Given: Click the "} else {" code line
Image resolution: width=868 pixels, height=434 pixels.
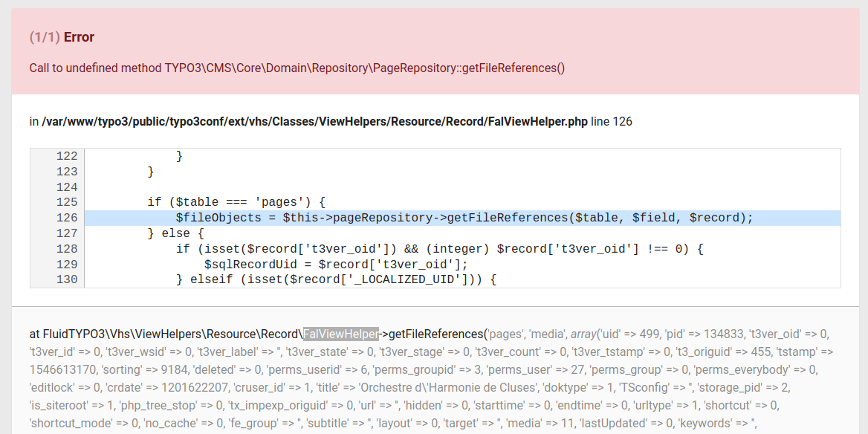Looking at the screenshot, I should [175, 233].
